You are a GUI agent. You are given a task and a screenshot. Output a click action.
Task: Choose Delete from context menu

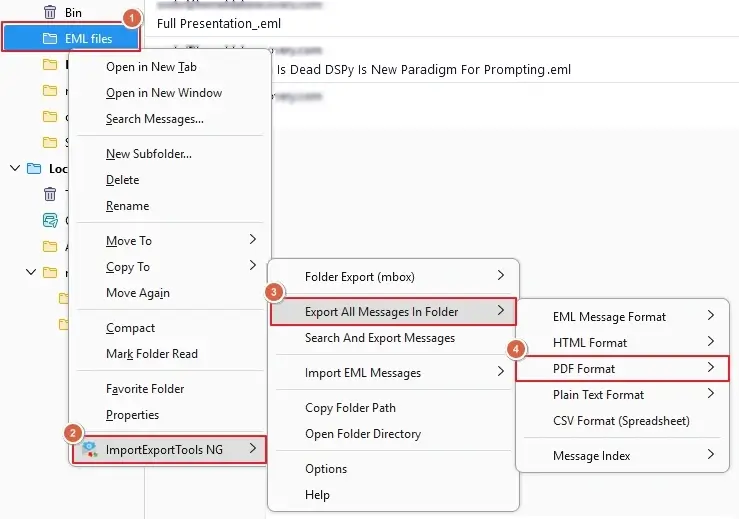point(170,180)
